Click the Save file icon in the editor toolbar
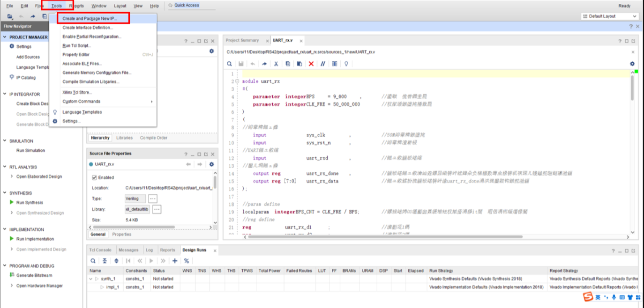Viewport: 644px width, 308px height. point(241,64)
